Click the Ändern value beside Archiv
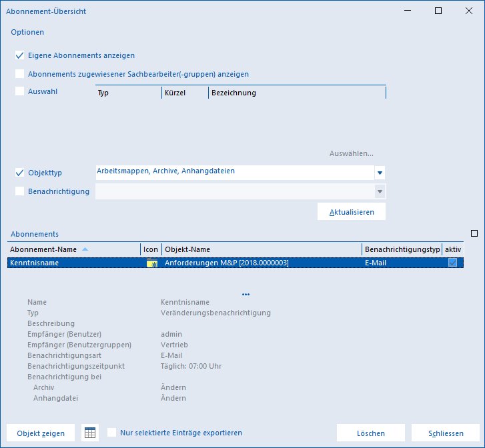 coord(173,387)
